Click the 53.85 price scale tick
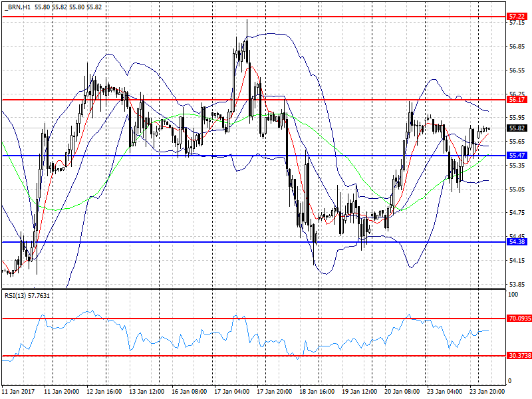 click(x=517, y=285)
